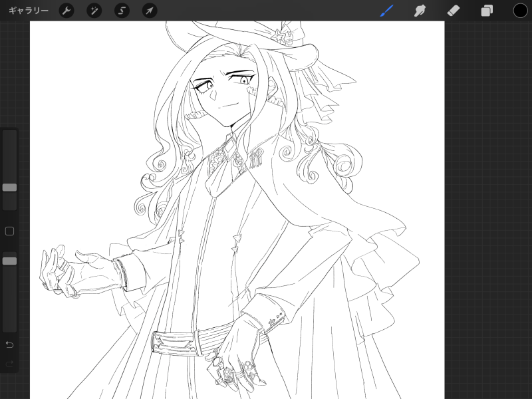Redo the last undone stroke
532x399 pixels.
coord(9,364)
